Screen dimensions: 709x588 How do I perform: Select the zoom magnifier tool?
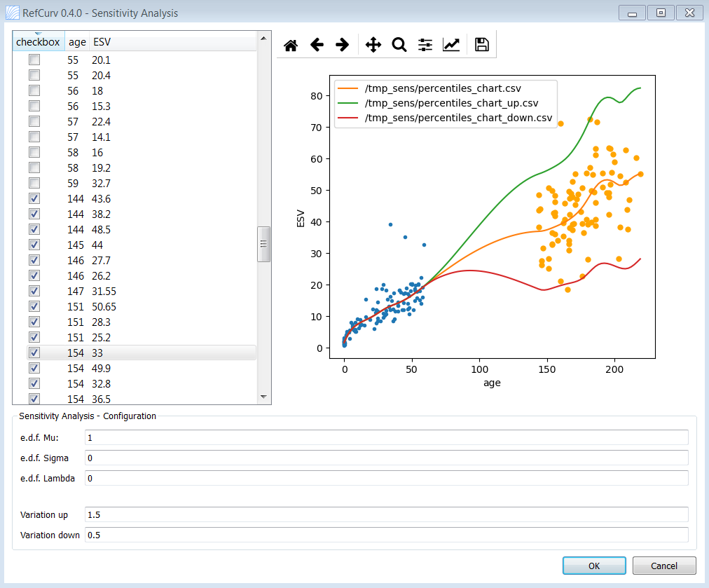coord(399,45)
